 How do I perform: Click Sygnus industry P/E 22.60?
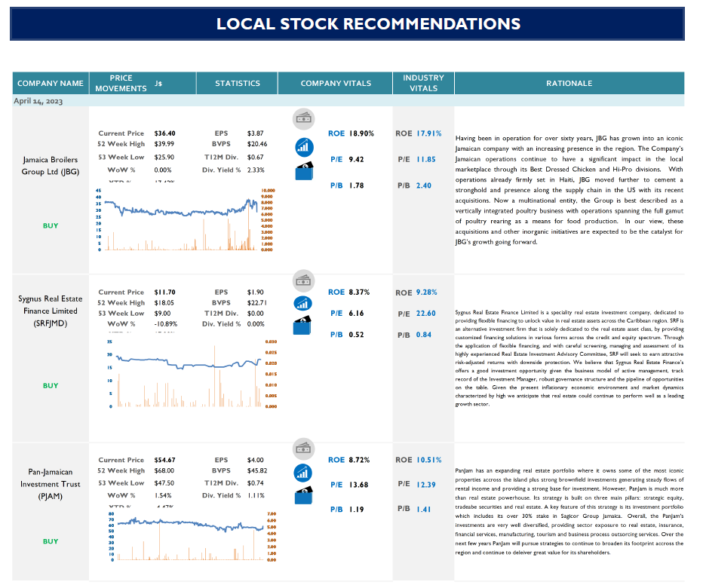[x=426, y=314]
